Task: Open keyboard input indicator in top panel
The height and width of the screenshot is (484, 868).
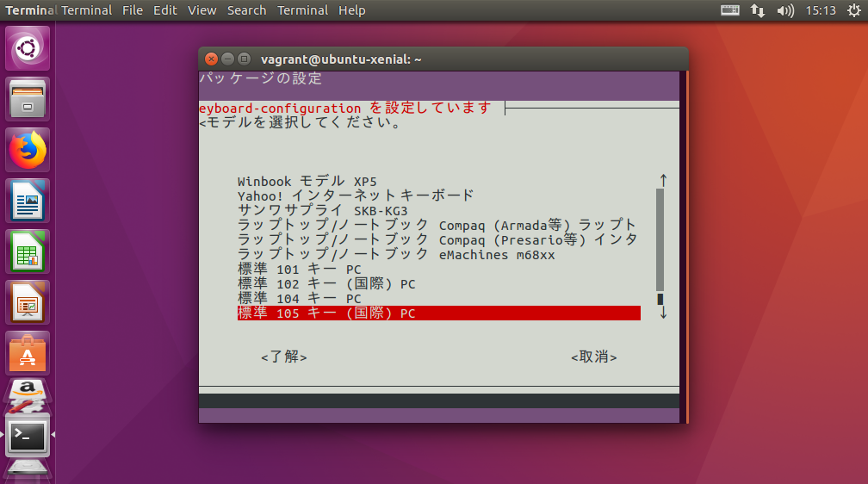Action: [x=729, y=10]
